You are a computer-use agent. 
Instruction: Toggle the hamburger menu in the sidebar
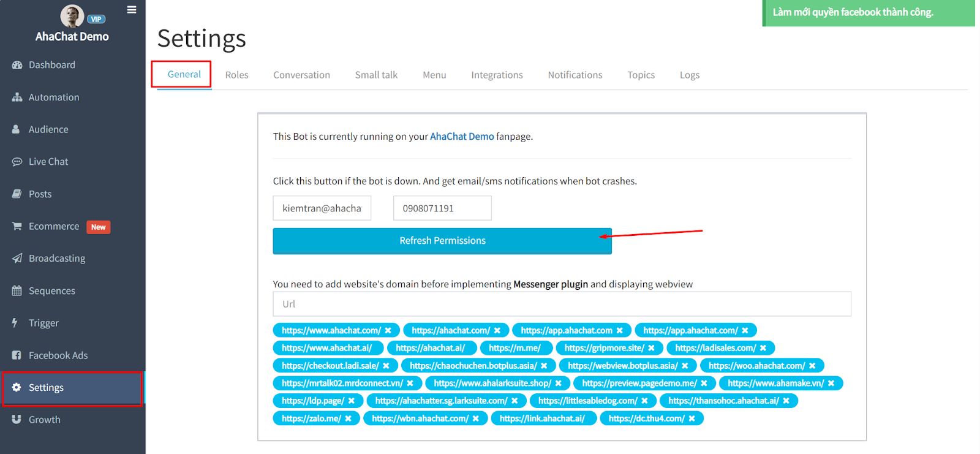click(132, 10)
